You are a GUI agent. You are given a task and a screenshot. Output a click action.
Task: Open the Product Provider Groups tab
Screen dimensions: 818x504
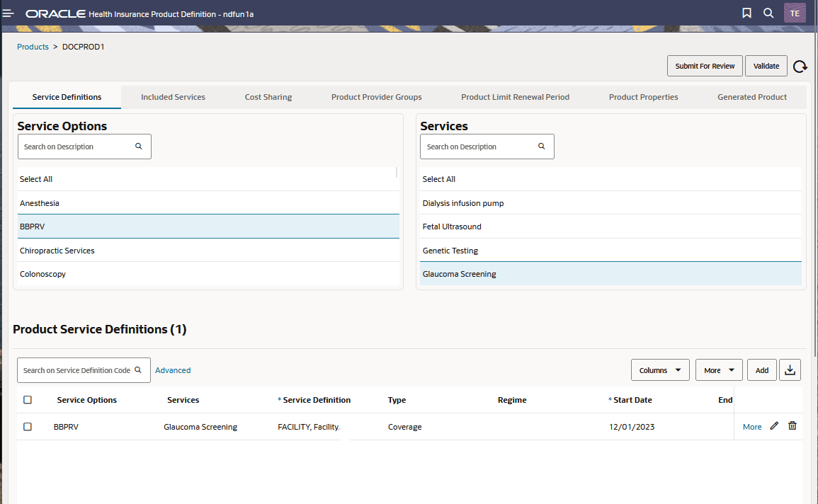(376, 97)
